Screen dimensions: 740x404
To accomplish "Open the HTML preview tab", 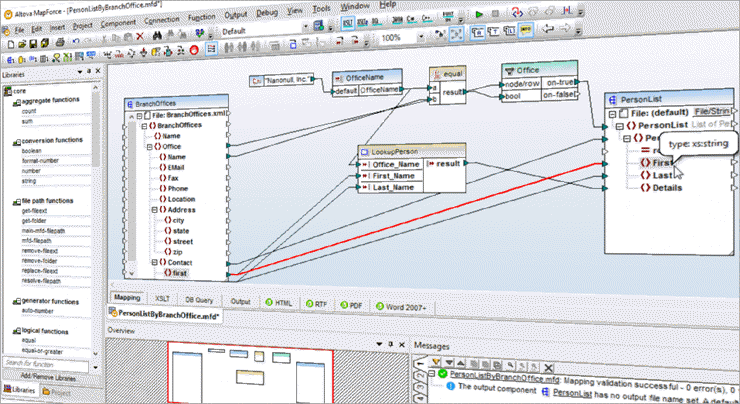I will pos(279,303).
